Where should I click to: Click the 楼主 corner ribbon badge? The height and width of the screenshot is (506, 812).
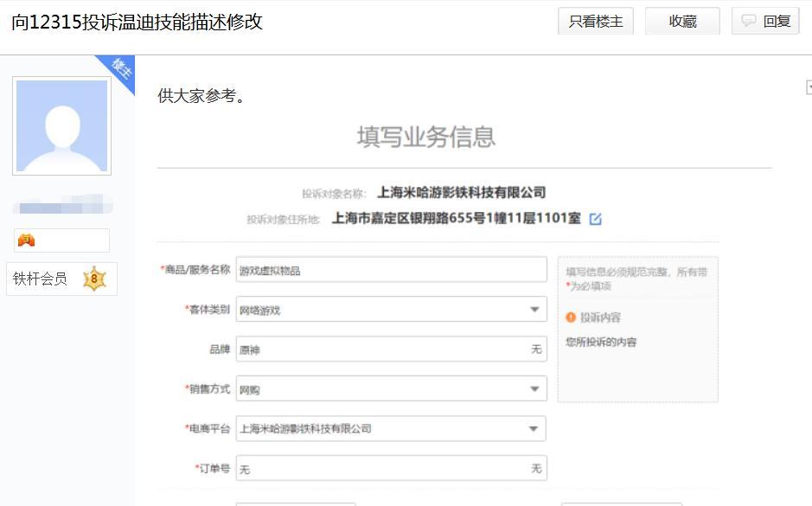[120, 70]
